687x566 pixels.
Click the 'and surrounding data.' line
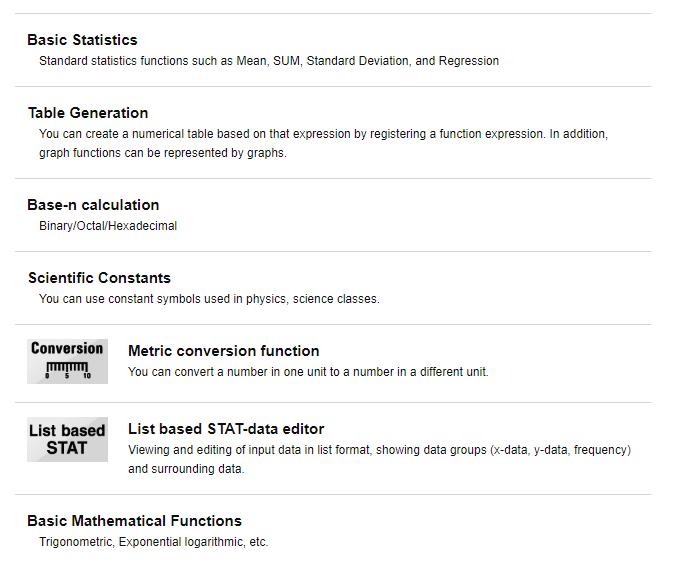[186, 469]
